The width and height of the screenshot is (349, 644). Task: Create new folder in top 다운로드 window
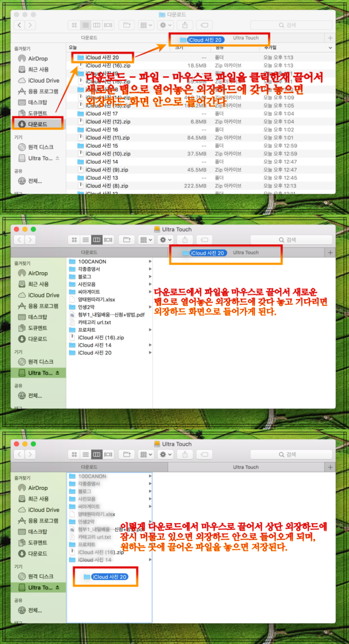(x=127, y=25)
